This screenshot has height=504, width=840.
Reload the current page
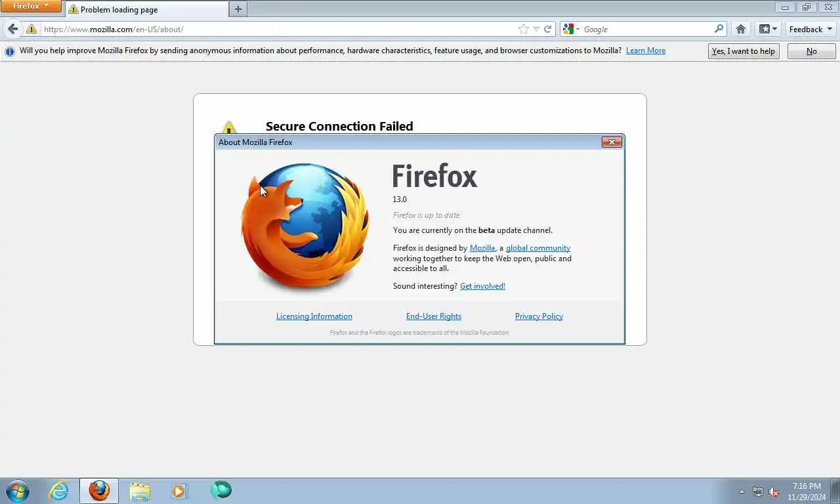547,29
